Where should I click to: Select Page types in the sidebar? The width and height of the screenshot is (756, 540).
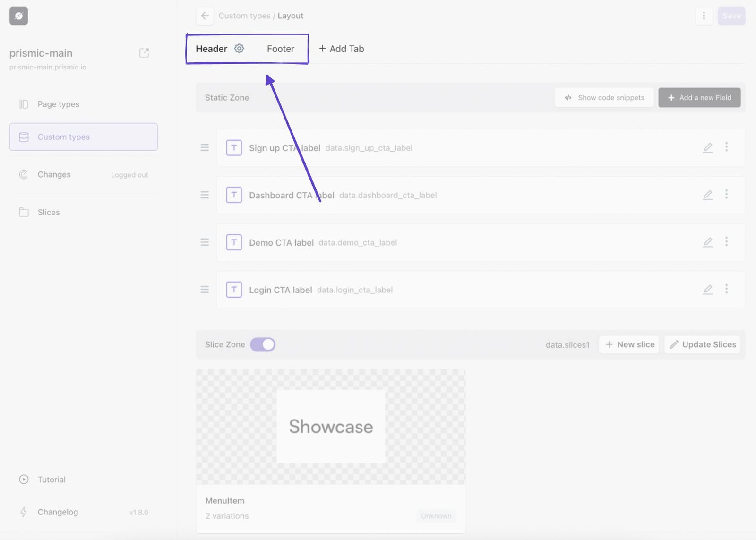(x=58, y=104)
